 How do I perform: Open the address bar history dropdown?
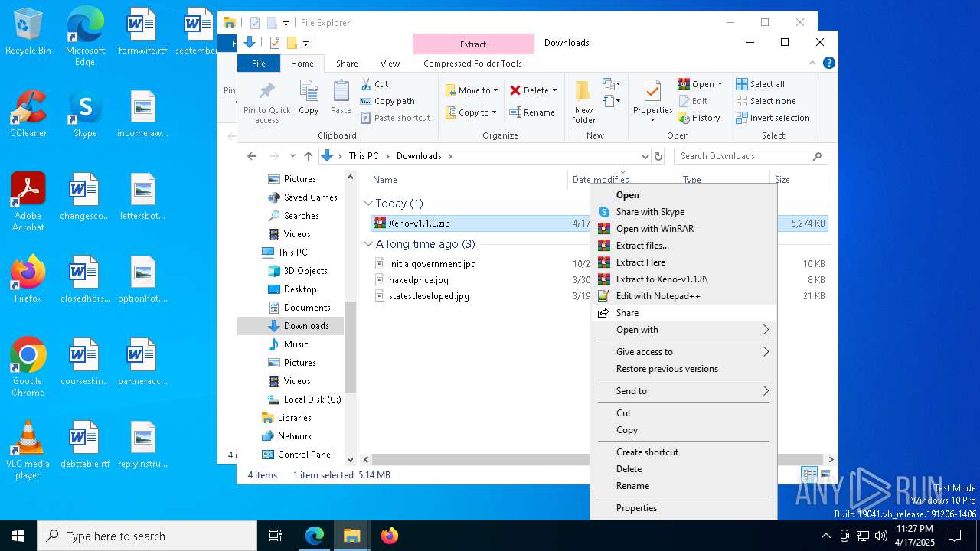[x=645, y=156]
